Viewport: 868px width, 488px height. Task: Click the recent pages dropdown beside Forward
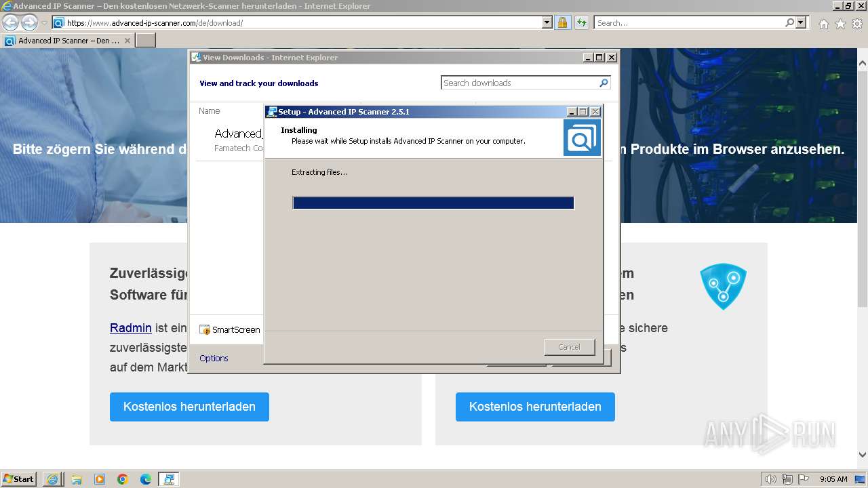click(44, 22)
